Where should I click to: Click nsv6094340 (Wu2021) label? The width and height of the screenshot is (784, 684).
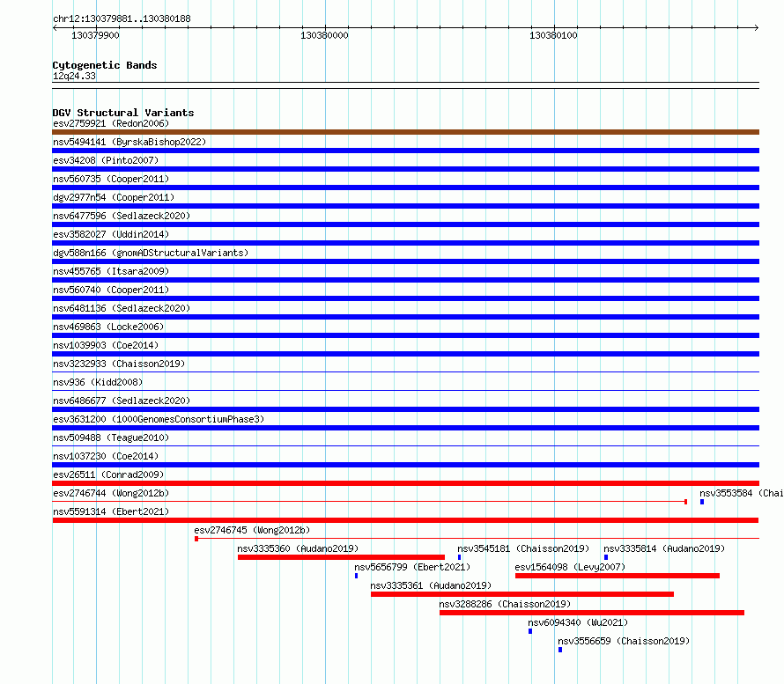click(578, 622)
